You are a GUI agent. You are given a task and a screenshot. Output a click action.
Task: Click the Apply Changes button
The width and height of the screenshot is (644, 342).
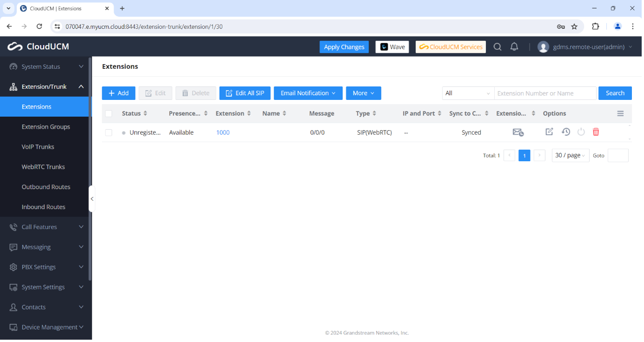pos(344,47)
